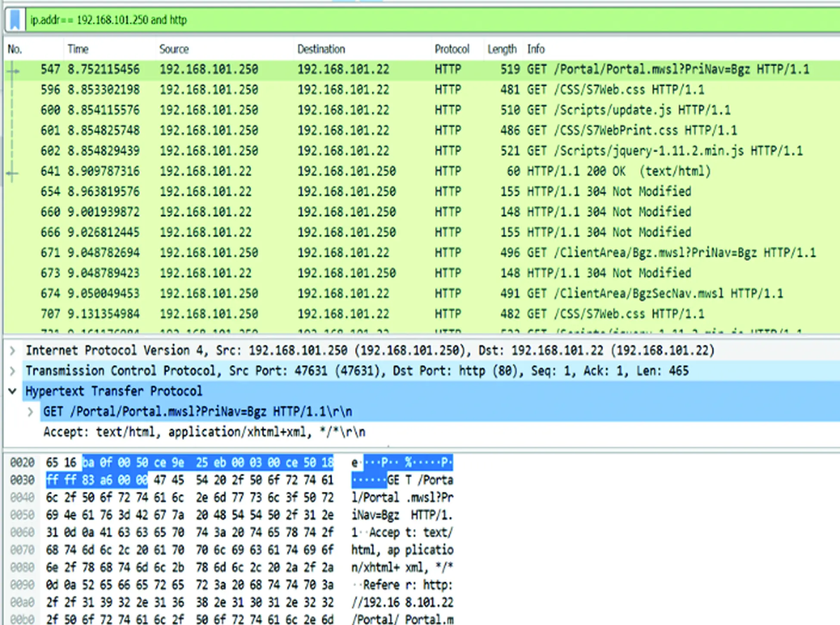
Task: Expand the Internet Protocol Version 4 node
Action: pos(12,350)
